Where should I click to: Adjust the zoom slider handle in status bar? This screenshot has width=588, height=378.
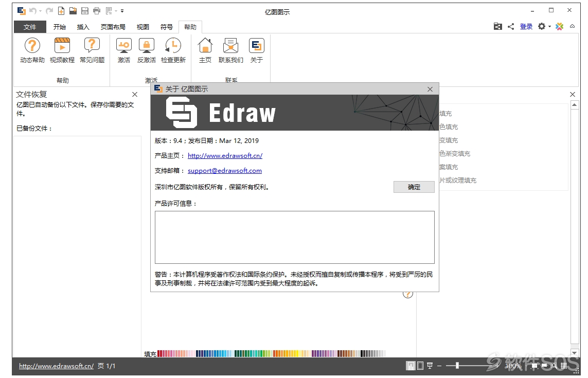457,366
